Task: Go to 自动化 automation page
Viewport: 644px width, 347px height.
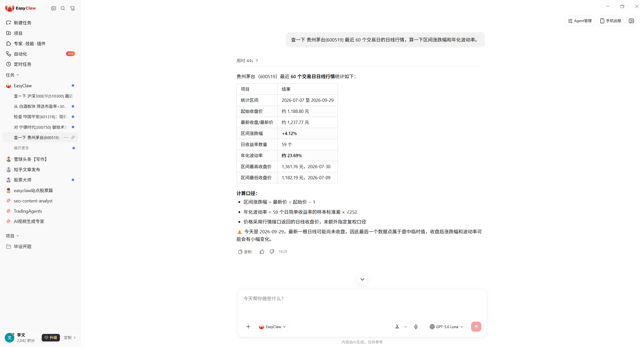Action: click(x=40, y=54)
